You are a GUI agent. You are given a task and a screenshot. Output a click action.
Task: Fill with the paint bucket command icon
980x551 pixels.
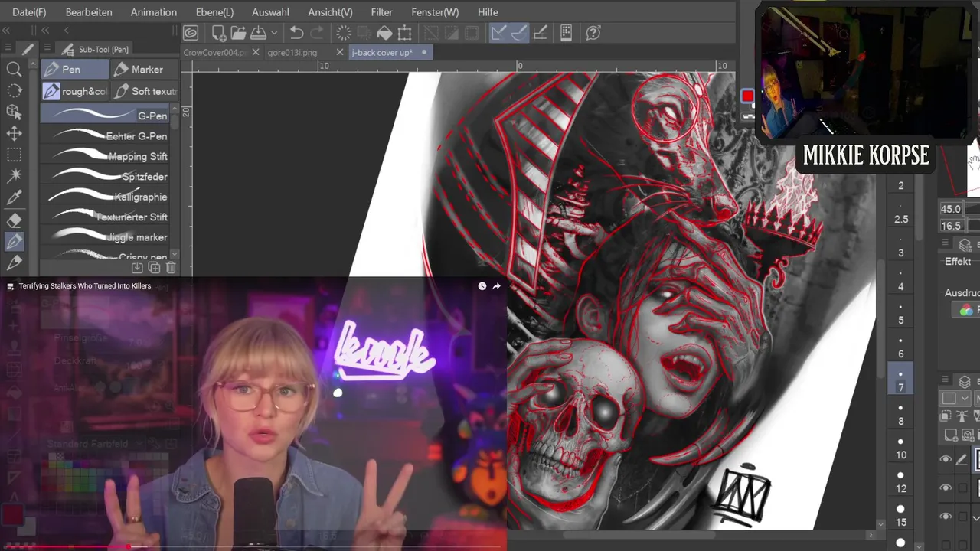384,33
